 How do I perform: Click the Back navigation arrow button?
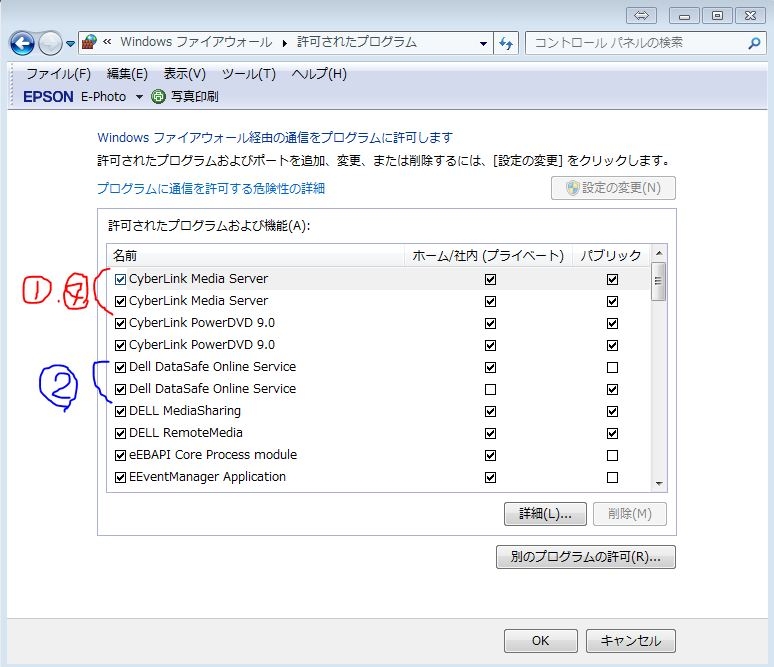[22, 43]
